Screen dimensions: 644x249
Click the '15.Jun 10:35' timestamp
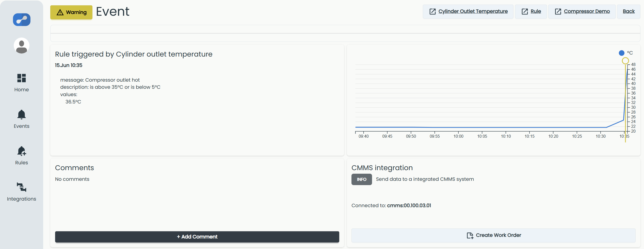coord(69,65)
